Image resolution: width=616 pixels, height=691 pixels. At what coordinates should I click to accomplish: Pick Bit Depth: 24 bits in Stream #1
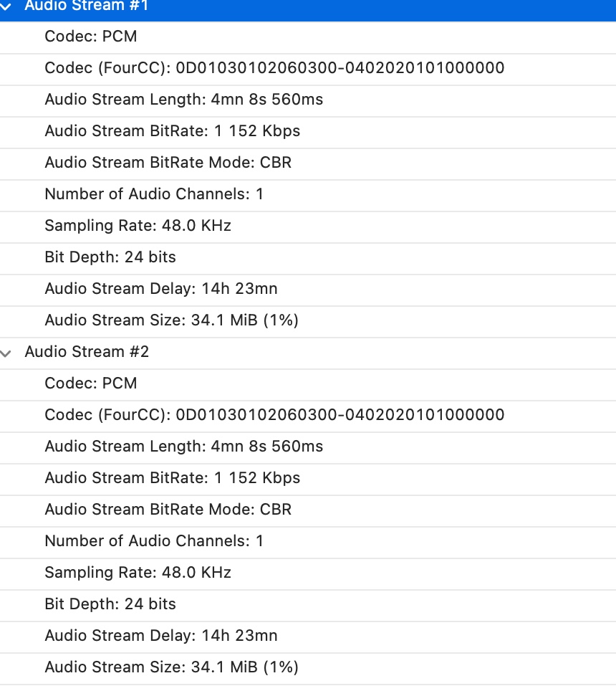click(110, 257)
